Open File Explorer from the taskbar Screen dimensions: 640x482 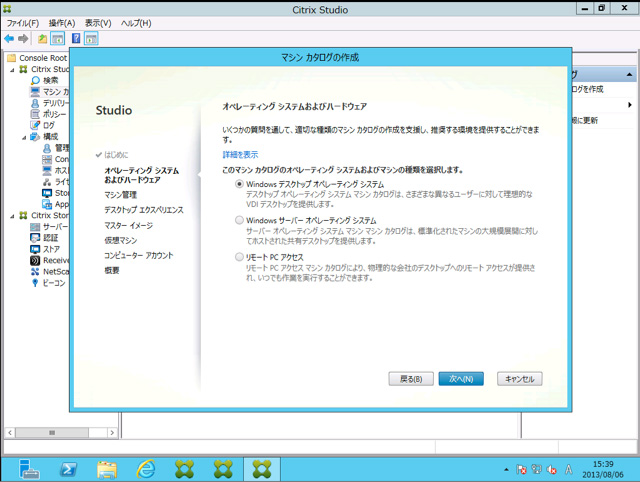[x=107, y=469]
